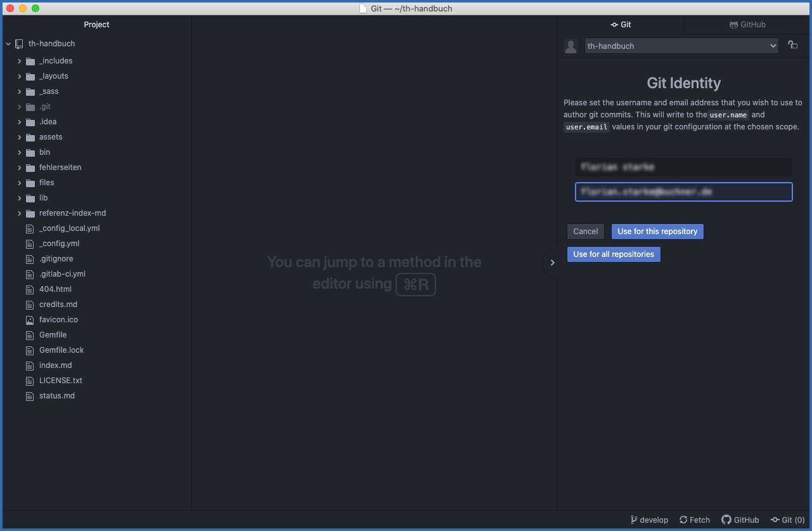Collapse the th-handbuch project root
Image resolution: width=812 pixels, height=531 pixels.
click(x=8, y=43)
